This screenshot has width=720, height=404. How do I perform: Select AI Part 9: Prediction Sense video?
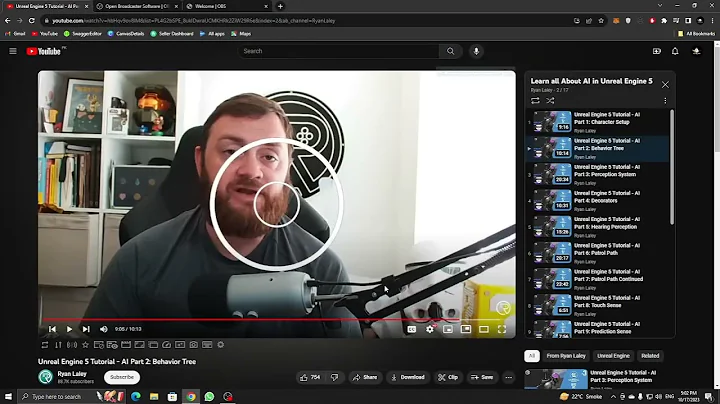pos(596,329)
